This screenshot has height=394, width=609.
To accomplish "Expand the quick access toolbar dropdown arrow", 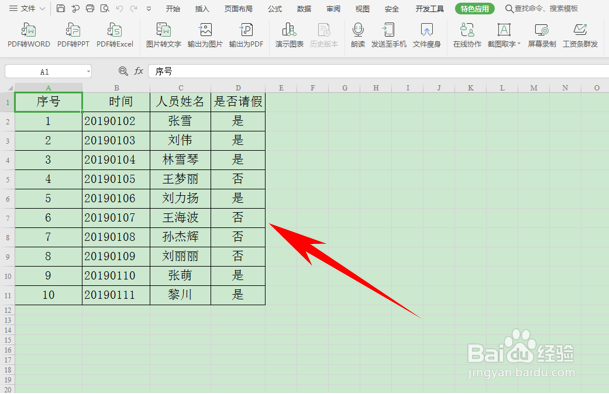I will click(x=149, y=9).
